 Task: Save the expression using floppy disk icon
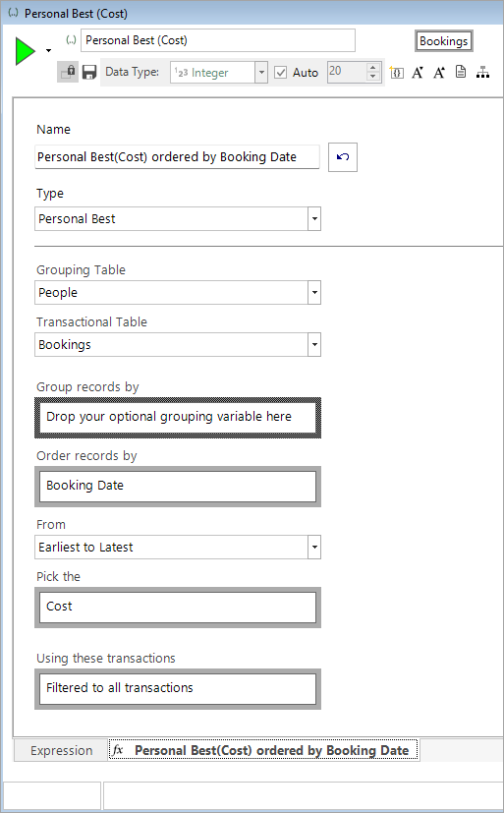click(89, 72)
